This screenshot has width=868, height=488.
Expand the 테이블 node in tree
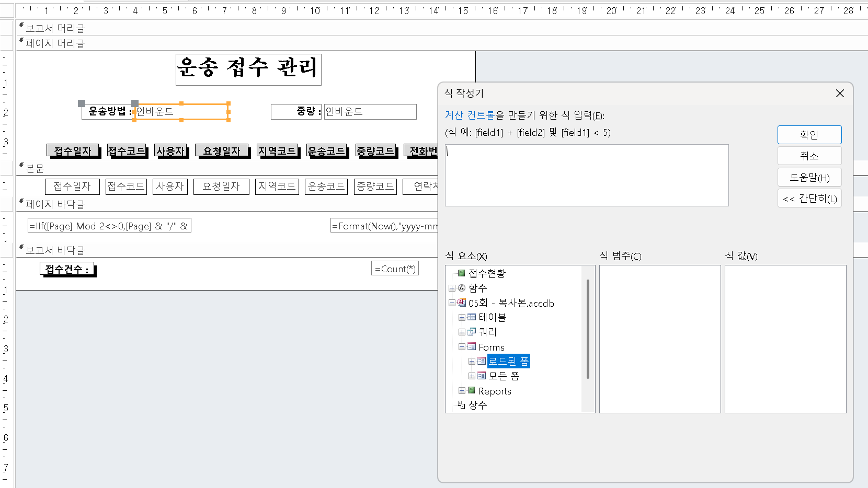tap(462, 317)
